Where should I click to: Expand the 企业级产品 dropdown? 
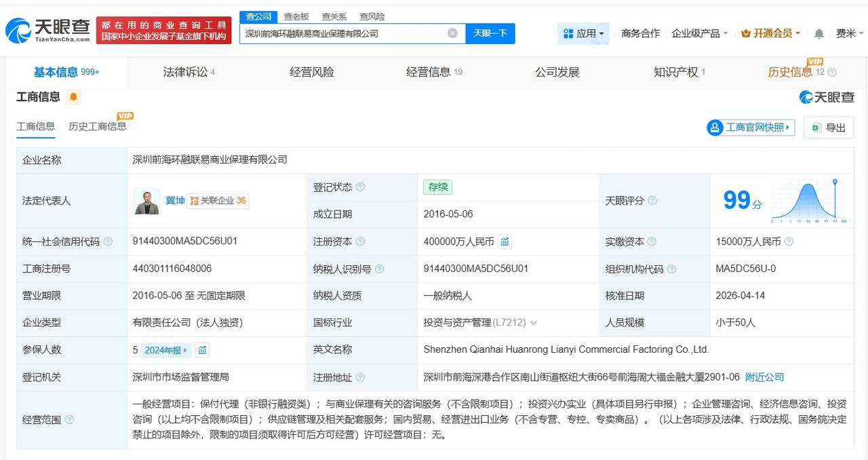(700, 33)
